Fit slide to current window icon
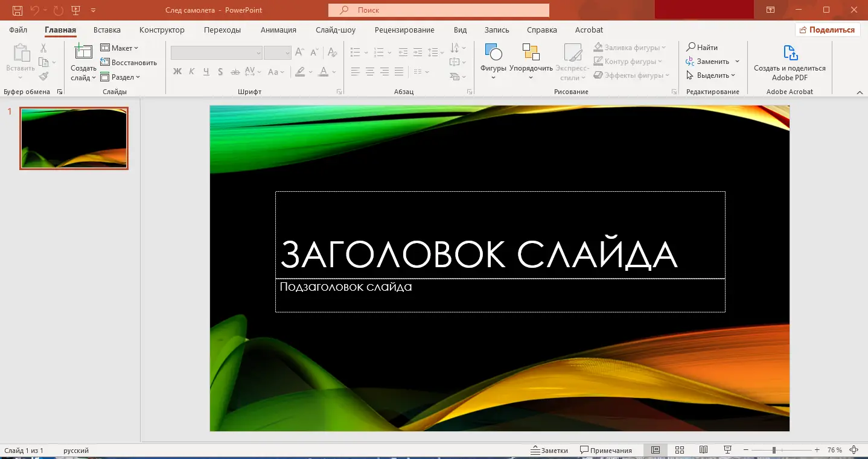Screen dimensions: 868x459 coord(854,450)
